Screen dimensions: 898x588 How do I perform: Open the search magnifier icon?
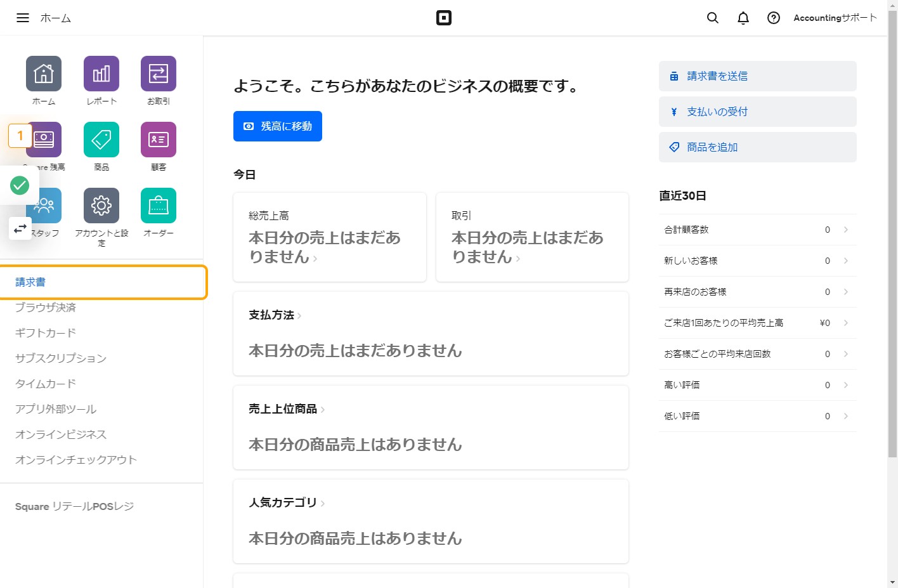pyautogui.click(x=713, y=18)
